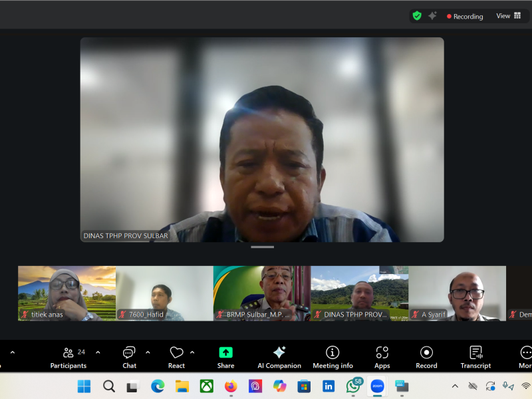Image resolution: width=532 pixels, height=399 pixels.
Task: Open AI Companion from the meeting toolbar
Action: point(279,356)
